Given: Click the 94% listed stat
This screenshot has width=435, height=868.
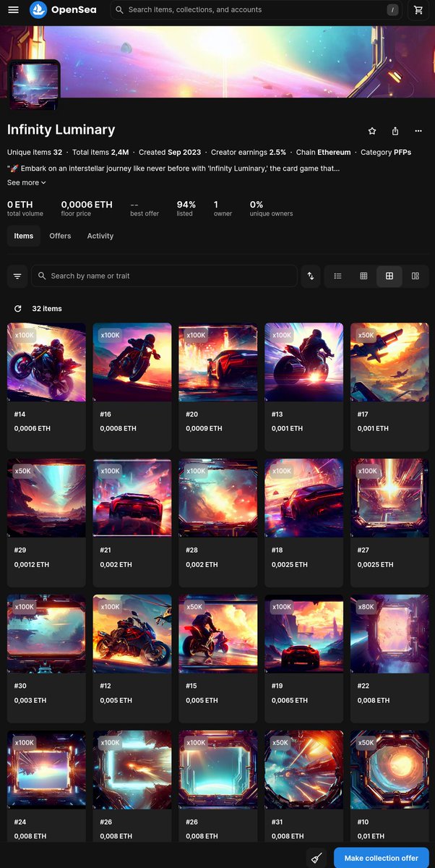Looking at the screenshot, I should pos(186,208).
